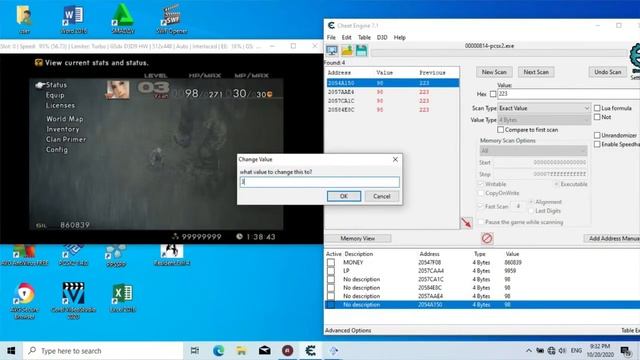Tick the Active checkbox for address 2054A150
This screenshot has width=640, height=360.
click(331, 304)
